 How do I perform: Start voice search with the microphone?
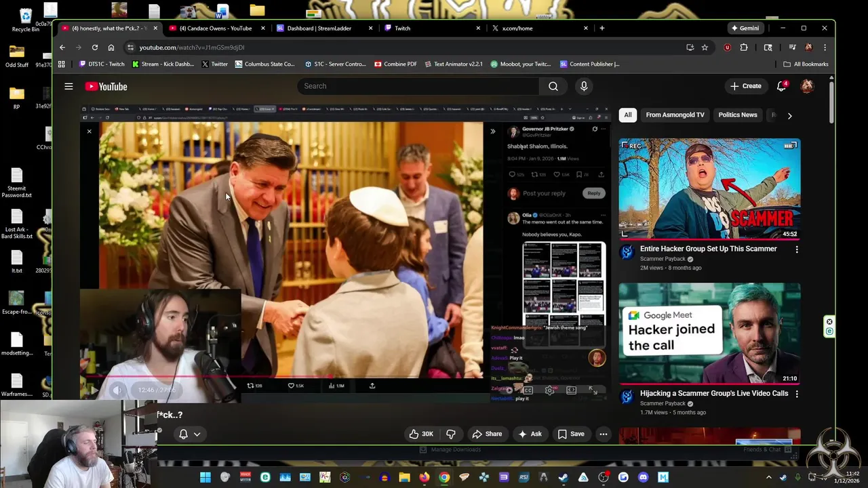click(584, 86)
